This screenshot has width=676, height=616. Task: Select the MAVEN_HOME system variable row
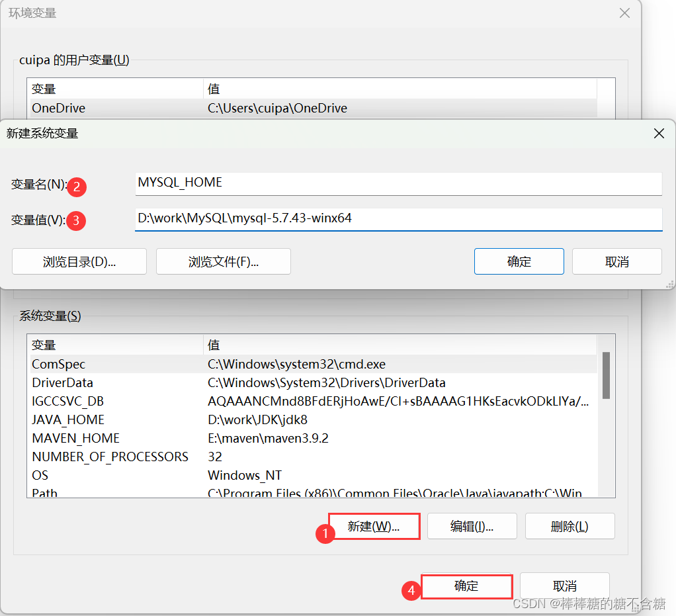coord(314,438)
